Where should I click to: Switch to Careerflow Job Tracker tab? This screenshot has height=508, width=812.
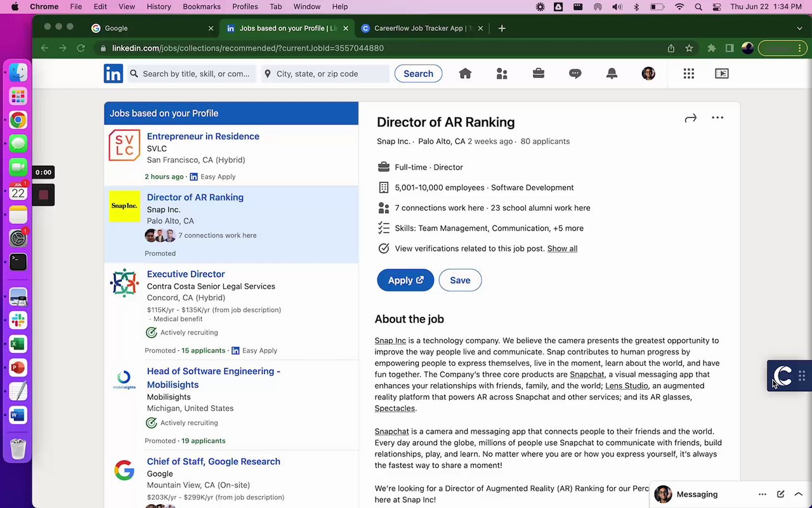[x=419, y=28]
